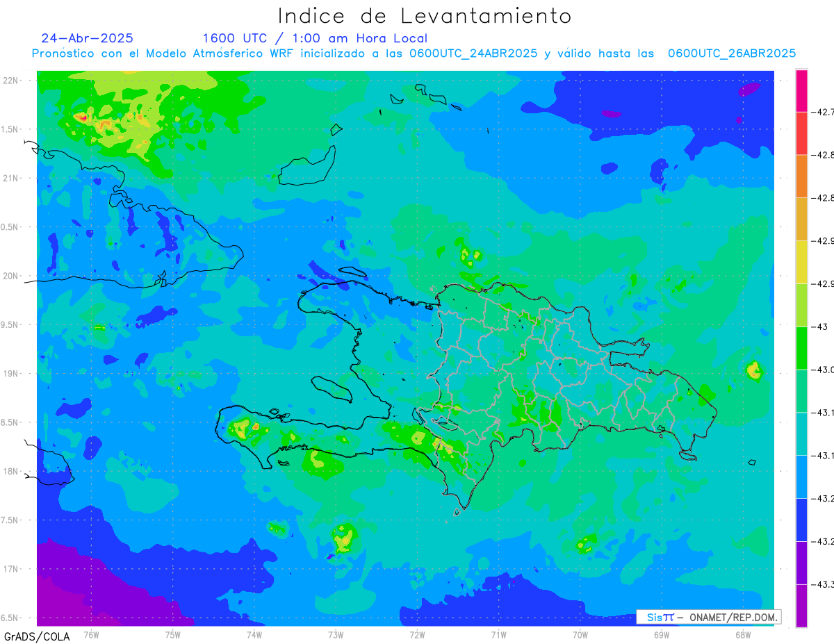Viewport: 834px width, 644px height.
Task: Select the '69W' longitude label
Action: 662,634
